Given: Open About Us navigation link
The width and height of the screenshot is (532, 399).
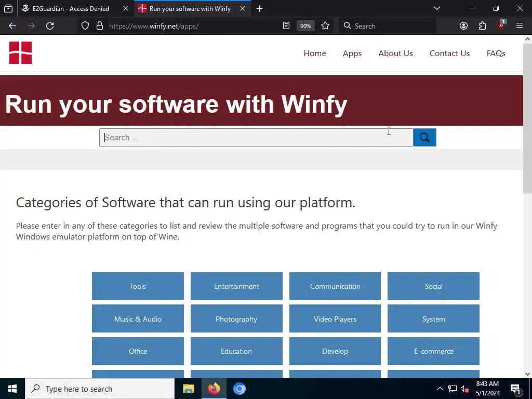Looking at the screenshot, I should coord(395,54).
